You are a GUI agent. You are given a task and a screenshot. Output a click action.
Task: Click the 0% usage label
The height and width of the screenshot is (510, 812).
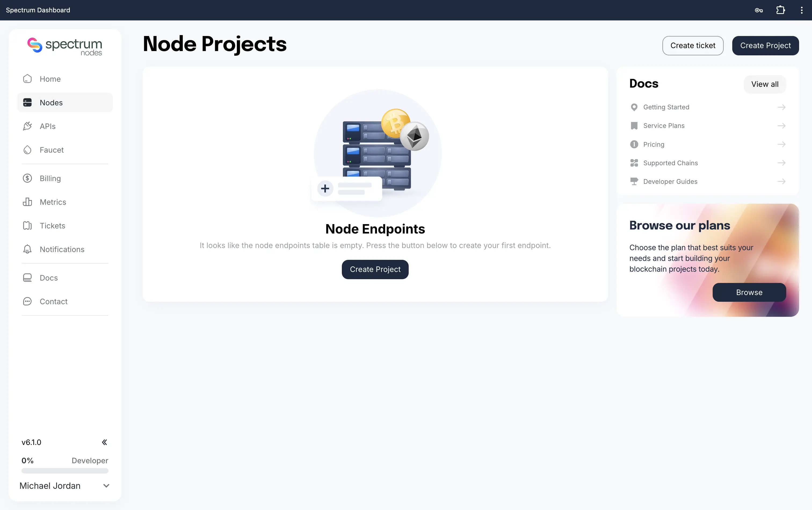pos(28,460)
